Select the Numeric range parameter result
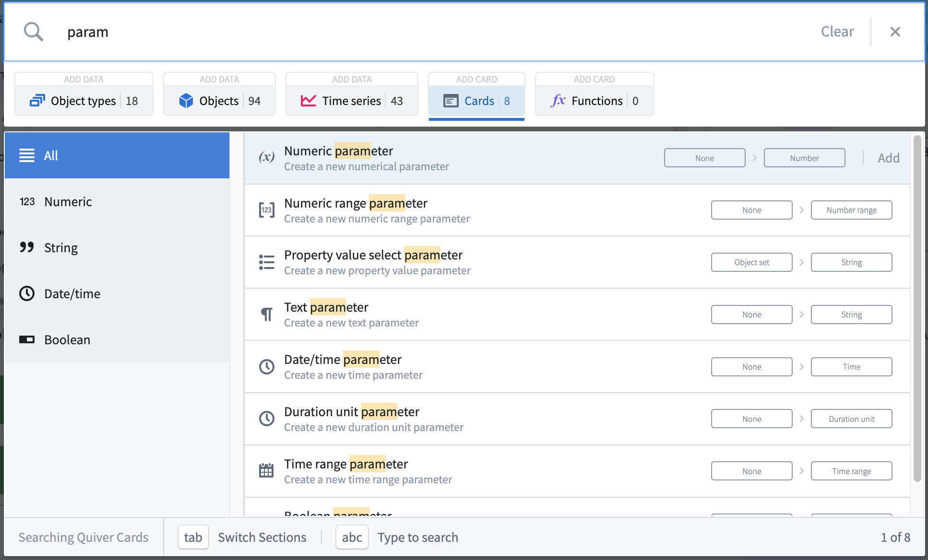928x560 pixels. pyautogui.click(x=577, y=210)
